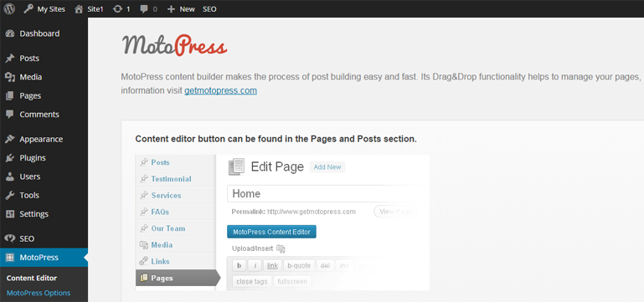644x302 pixels.
Task: Click the MotoPress logo
Action: pyautogui.click(x=174, y=45)
